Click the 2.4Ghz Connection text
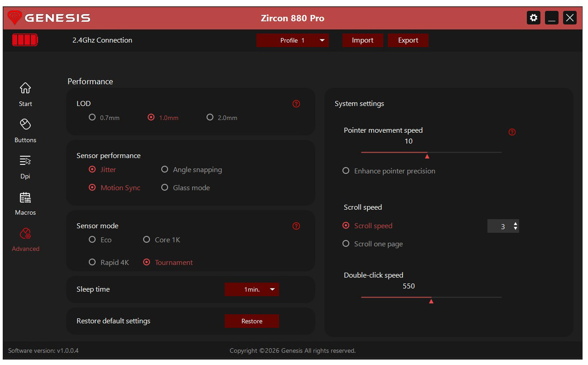 point(102,40)
